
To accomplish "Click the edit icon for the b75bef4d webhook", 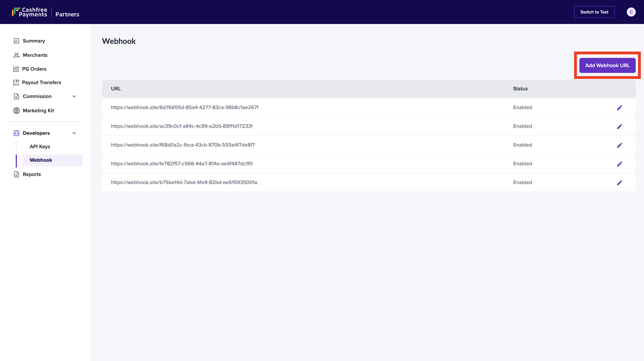I will tap(619, 183).
